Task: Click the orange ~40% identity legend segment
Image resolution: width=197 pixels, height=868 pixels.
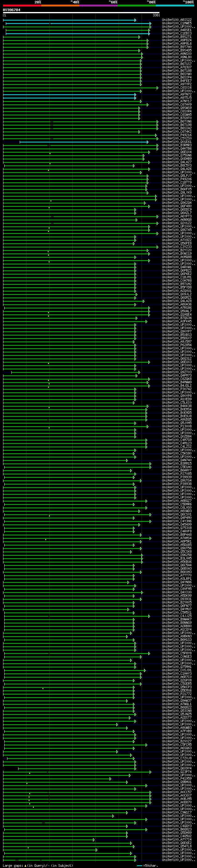Action: 60,6
